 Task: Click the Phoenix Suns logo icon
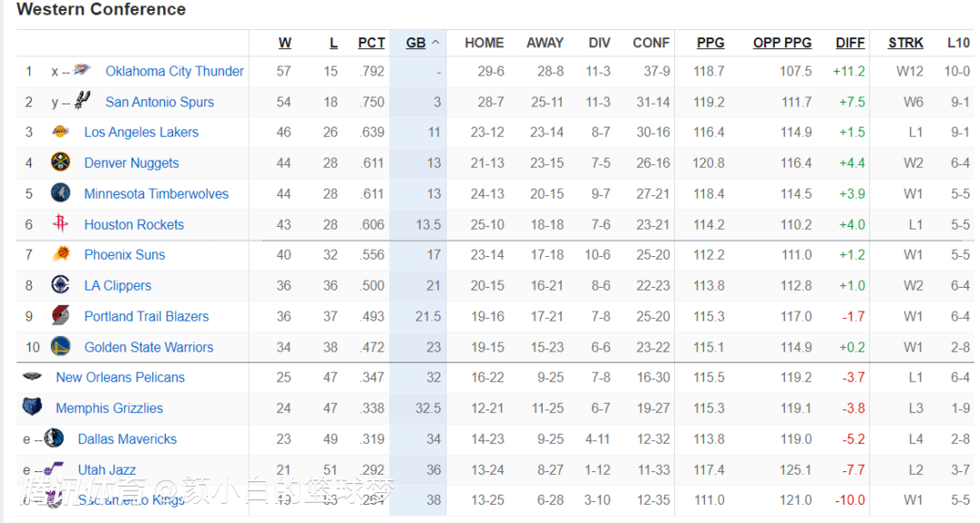point(61,254)
